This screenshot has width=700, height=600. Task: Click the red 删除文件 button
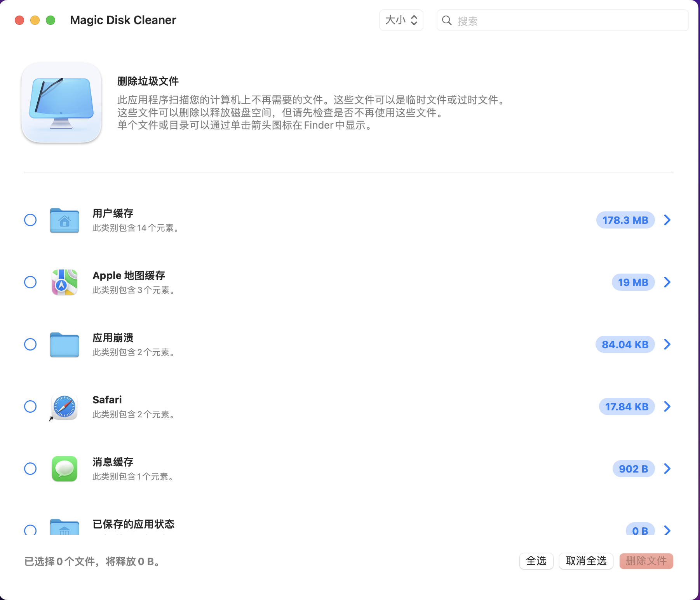[x=646, y=561]
